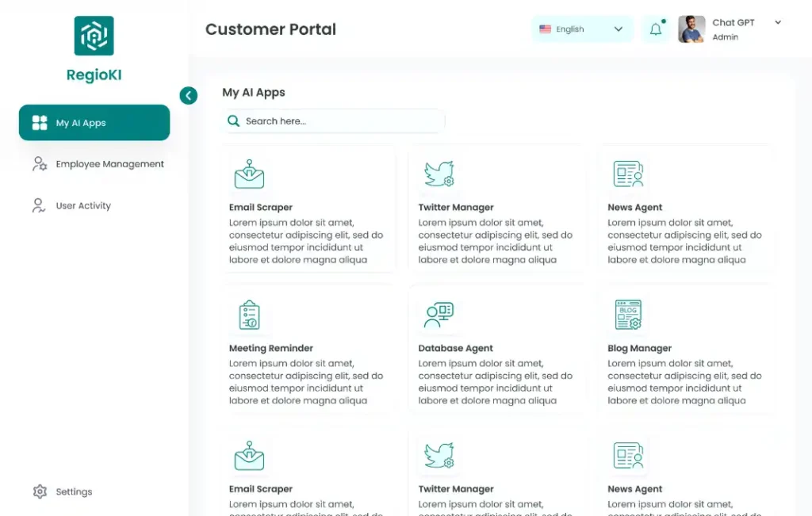Select the My AI Apps menu item
This screenshot has height=516, width=812.
tap(94, 123)
